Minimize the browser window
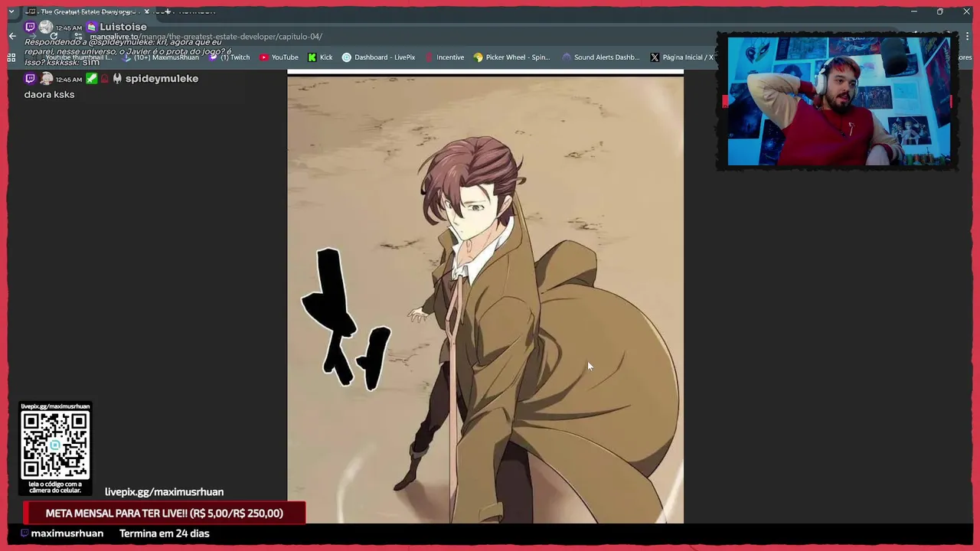 pyautogui.click(x=913, y=11)
